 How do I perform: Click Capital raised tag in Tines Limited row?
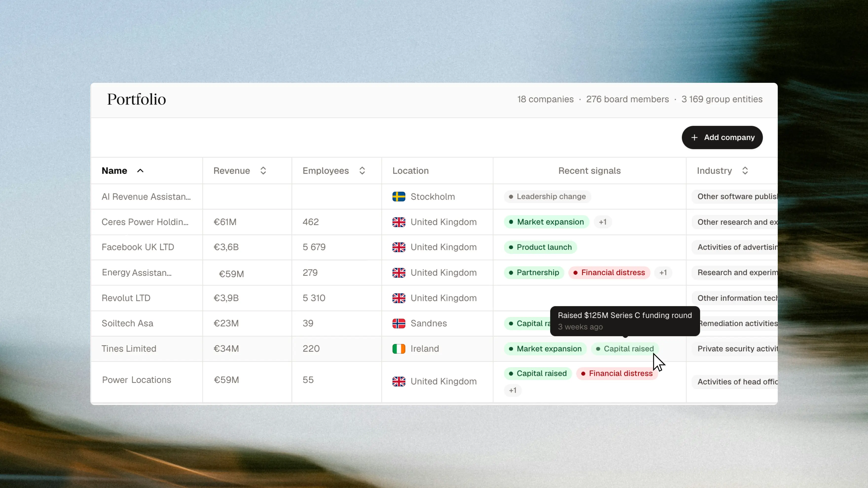point(625,349)
